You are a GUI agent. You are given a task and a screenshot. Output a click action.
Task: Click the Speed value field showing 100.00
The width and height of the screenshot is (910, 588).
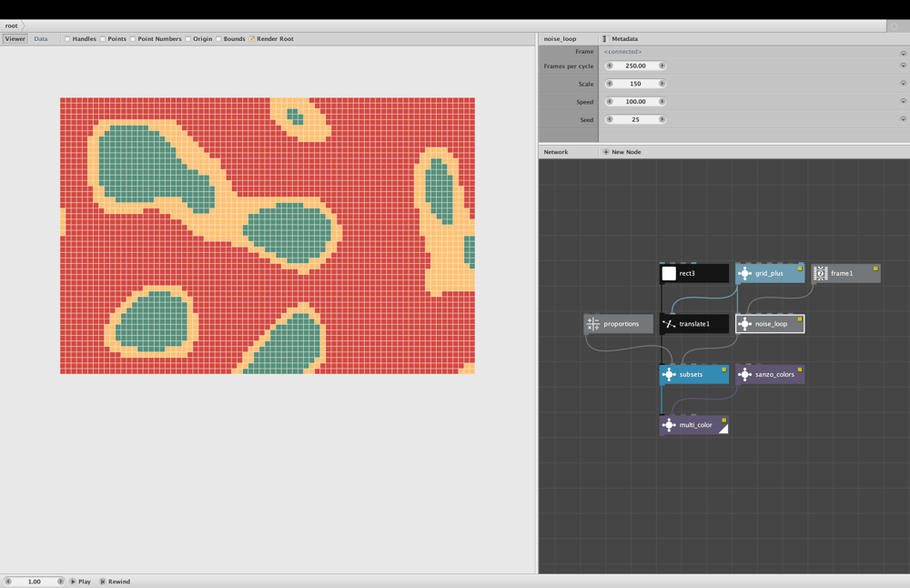[635, 102]
